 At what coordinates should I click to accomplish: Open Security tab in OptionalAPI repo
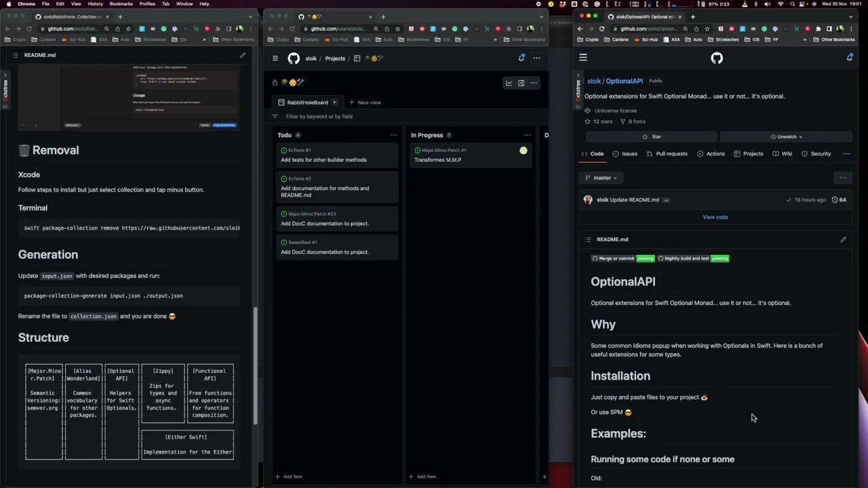pyautogui.click(x=816, y=154)
